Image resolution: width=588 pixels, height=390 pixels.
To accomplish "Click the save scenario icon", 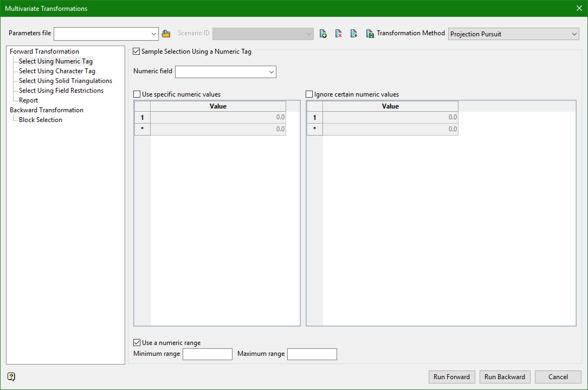I will point(370,34).
